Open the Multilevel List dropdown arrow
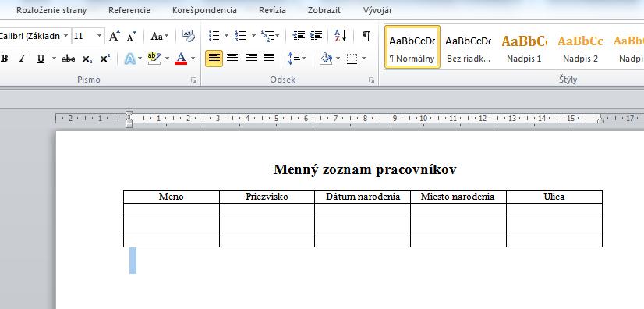Screen dimensions: 644x309 pos(278,36)
